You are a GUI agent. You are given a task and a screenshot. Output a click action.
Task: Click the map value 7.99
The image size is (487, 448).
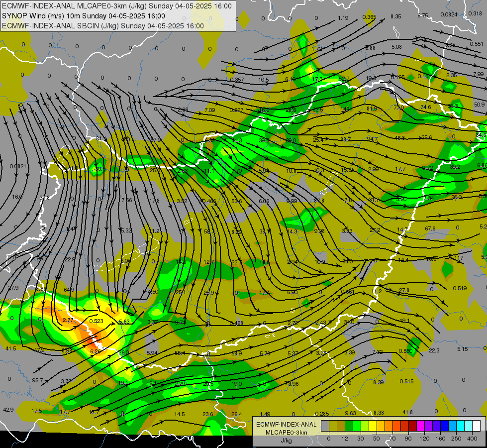(479, 74)
